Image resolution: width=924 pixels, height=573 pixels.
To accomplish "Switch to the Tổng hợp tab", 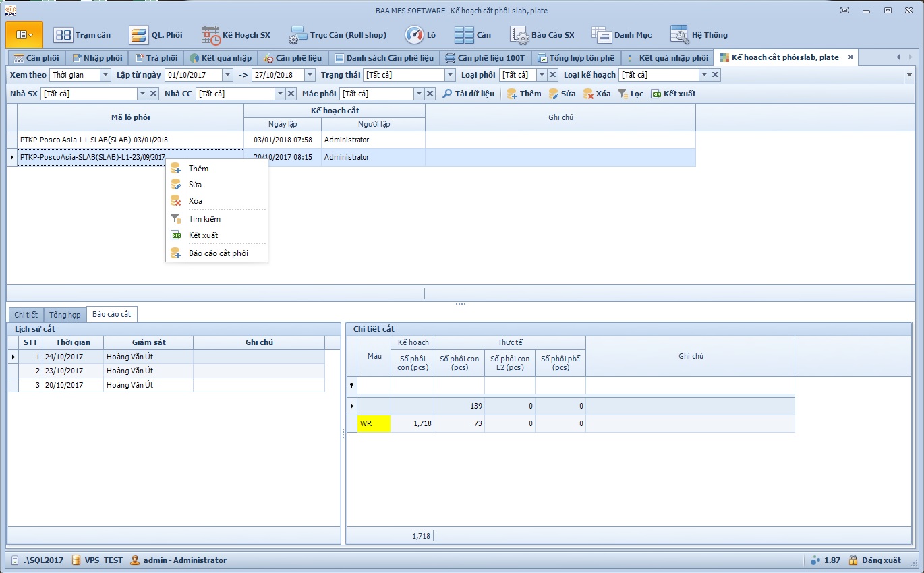I will pyautogui.click(x=65, y=315).
